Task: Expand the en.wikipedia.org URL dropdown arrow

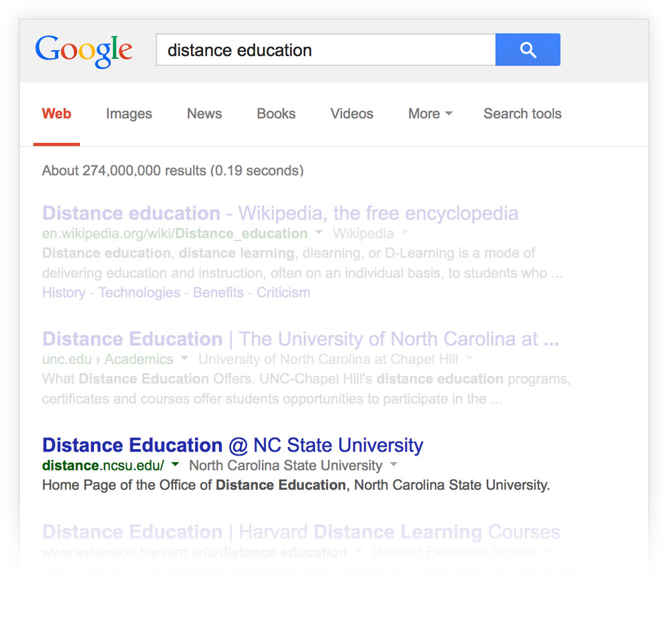Action: 318,232
